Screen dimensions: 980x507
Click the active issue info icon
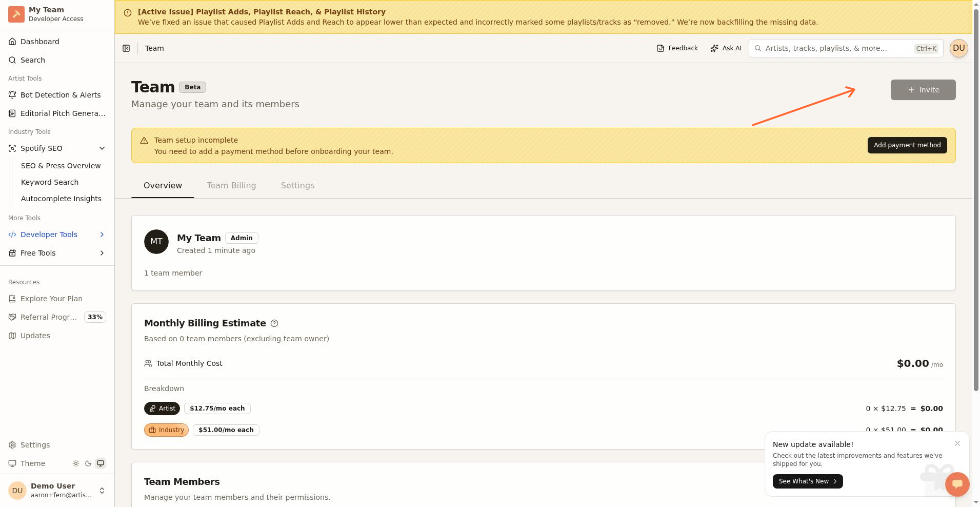128,13
